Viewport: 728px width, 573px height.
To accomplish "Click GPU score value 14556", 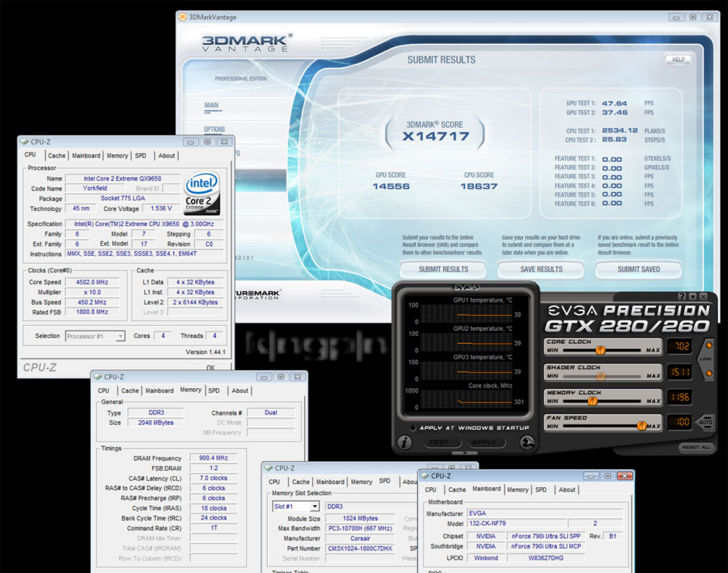I will pyautogui.click(x=391, y=186).
